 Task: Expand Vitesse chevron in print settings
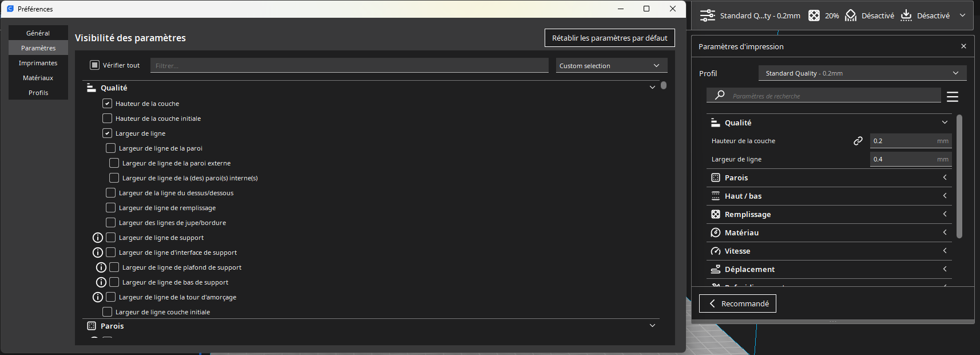(945, 251)
